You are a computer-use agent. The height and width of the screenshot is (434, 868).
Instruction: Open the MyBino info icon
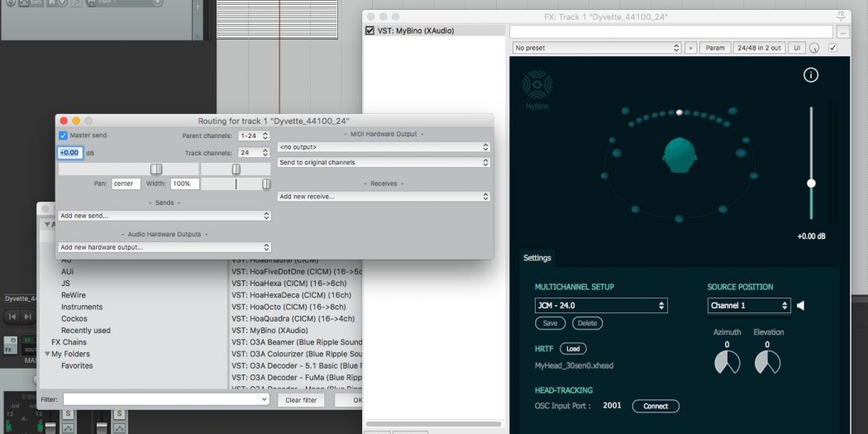click(810, 75)
